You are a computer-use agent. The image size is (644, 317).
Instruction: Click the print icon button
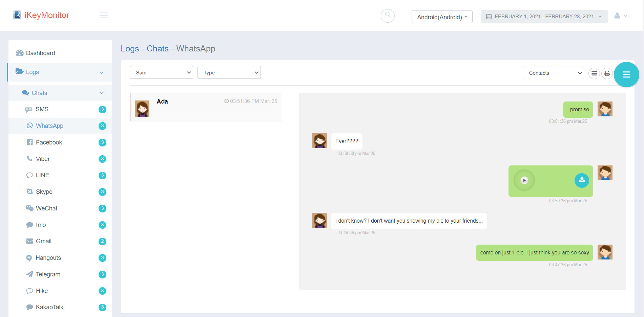(607, 73)
